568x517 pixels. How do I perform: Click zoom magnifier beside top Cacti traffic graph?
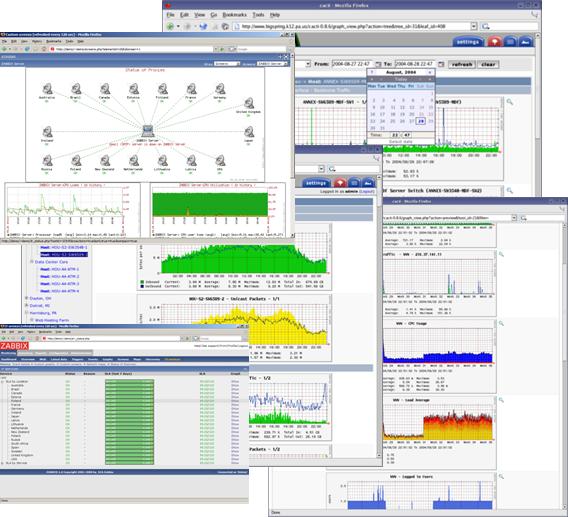(510, 102)
